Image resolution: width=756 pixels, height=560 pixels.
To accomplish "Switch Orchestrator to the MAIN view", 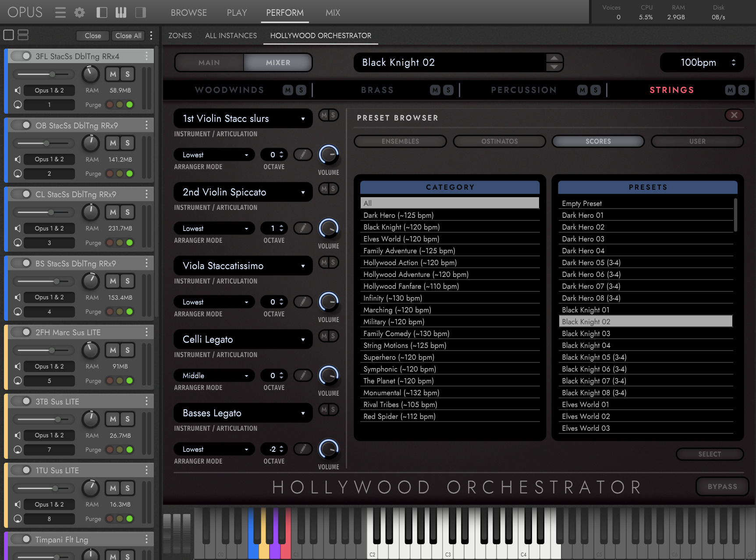I will [209, 63].
